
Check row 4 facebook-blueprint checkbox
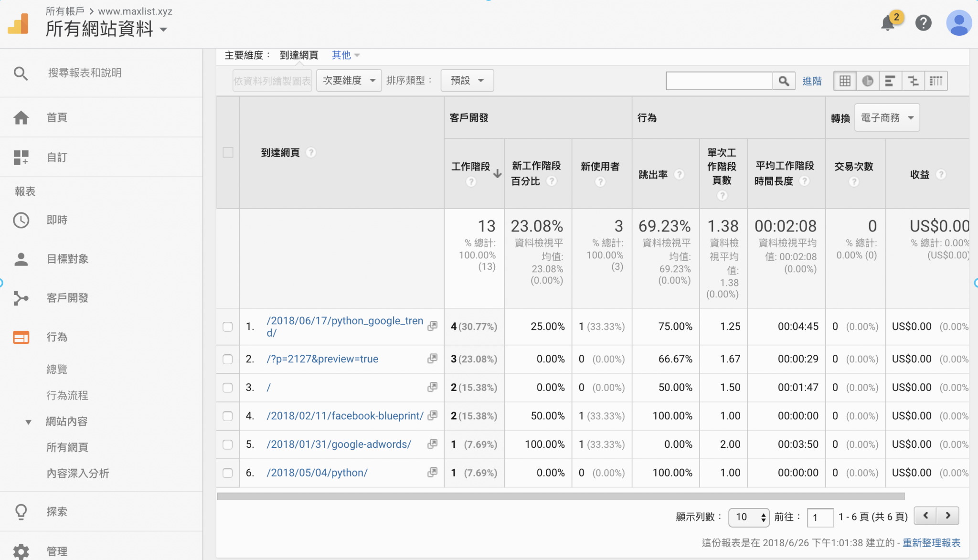click(228, 416)
